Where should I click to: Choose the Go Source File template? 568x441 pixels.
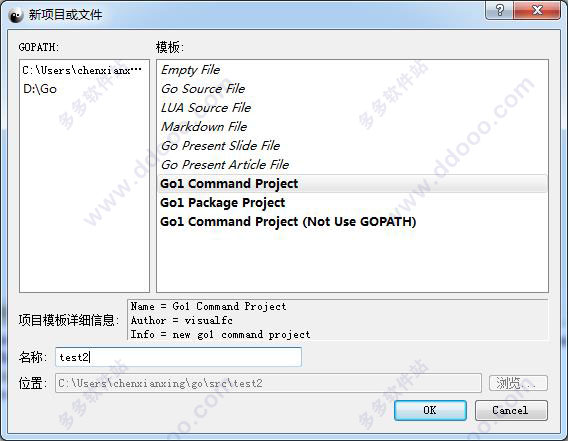click(x=352, y=89)
